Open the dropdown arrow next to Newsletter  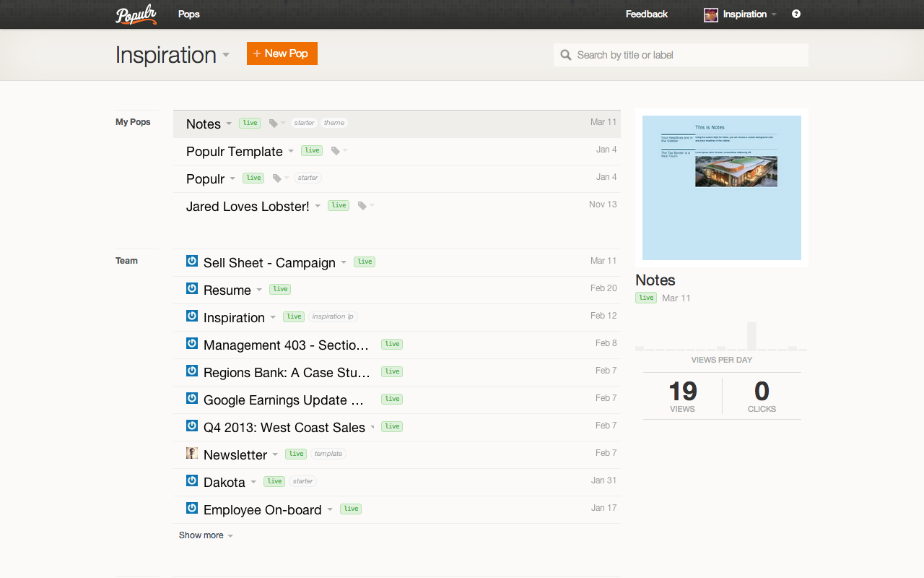[275, 455]
